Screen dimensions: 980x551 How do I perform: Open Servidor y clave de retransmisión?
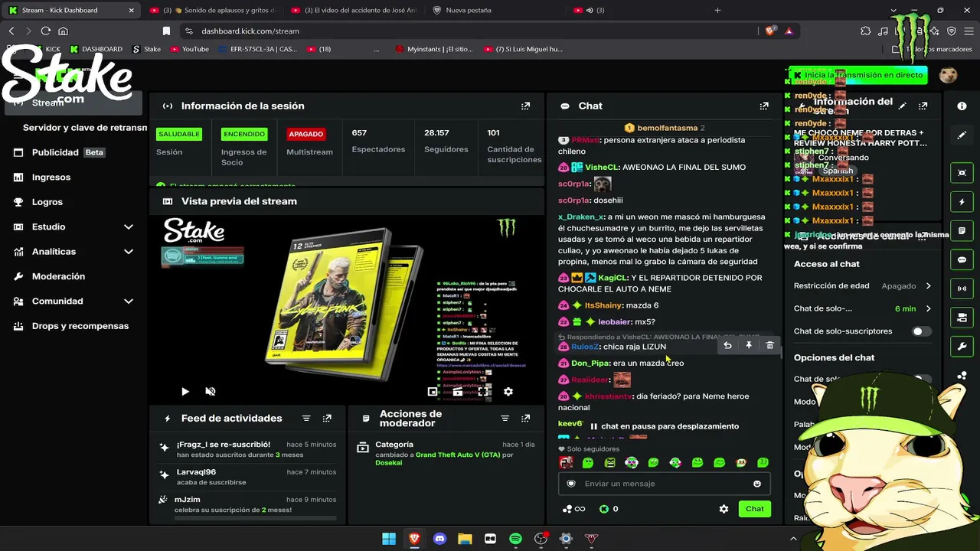84,128
